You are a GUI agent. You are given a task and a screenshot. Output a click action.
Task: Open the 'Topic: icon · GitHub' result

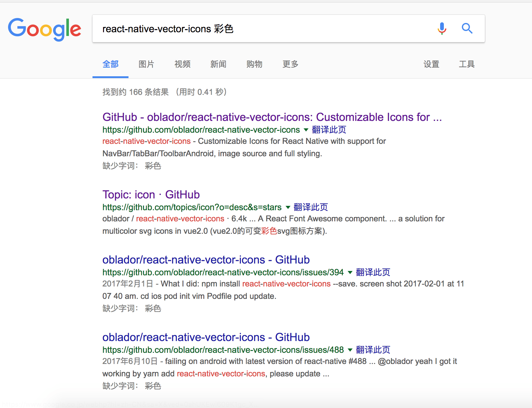pyautogui.click(x=151, y=195)
